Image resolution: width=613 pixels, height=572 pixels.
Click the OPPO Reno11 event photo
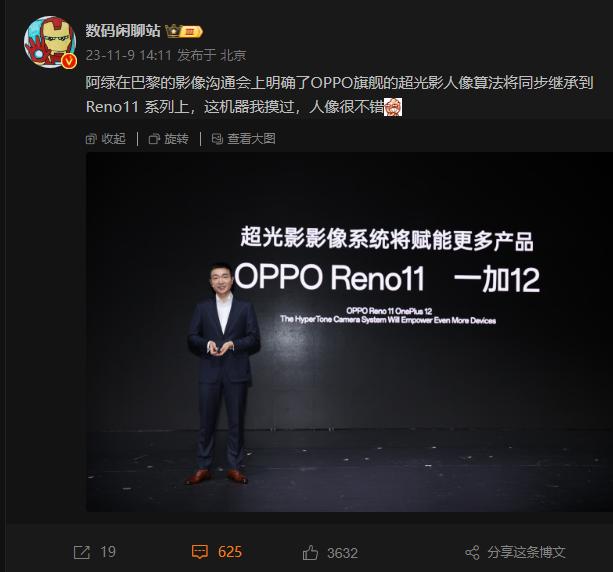(349, 332)
